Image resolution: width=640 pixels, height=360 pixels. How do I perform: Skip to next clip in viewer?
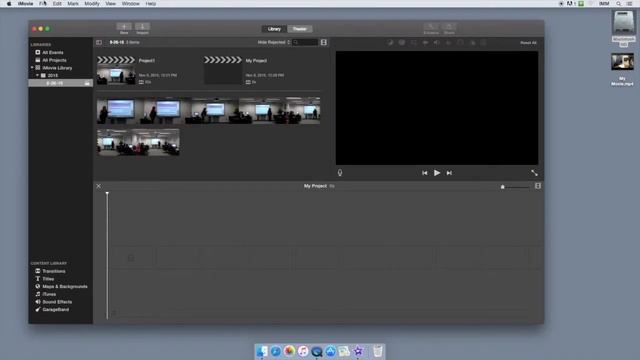tap(449, 173)
